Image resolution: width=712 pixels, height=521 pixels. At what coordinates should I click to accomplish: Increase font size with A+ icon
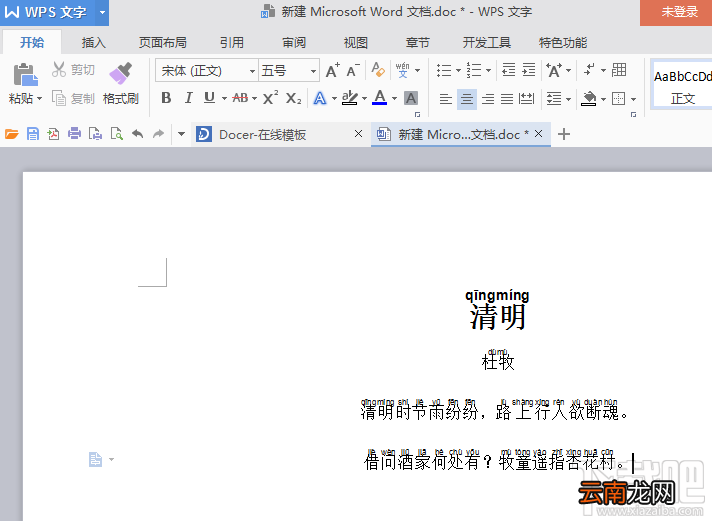[x=333, y=70]
